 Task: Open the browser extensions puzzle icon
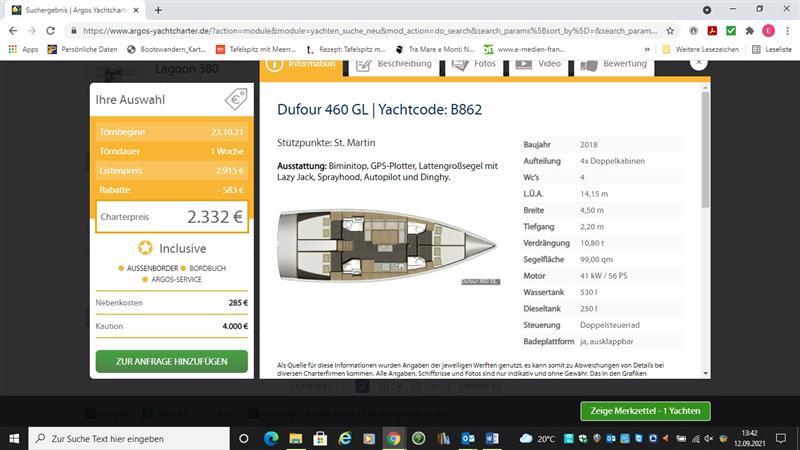click(x=749, y=30)
